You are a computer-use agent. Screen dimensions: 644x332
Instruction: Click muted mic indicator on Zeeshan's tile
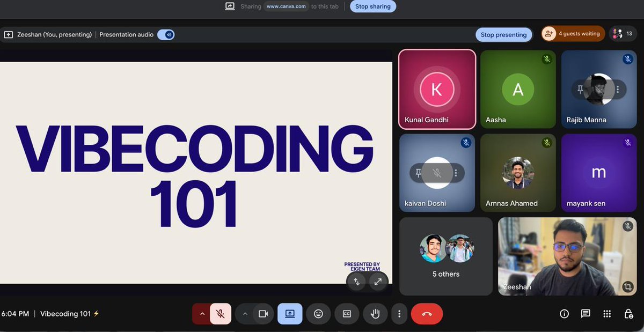pyautogui.click(x=628, y=226)
